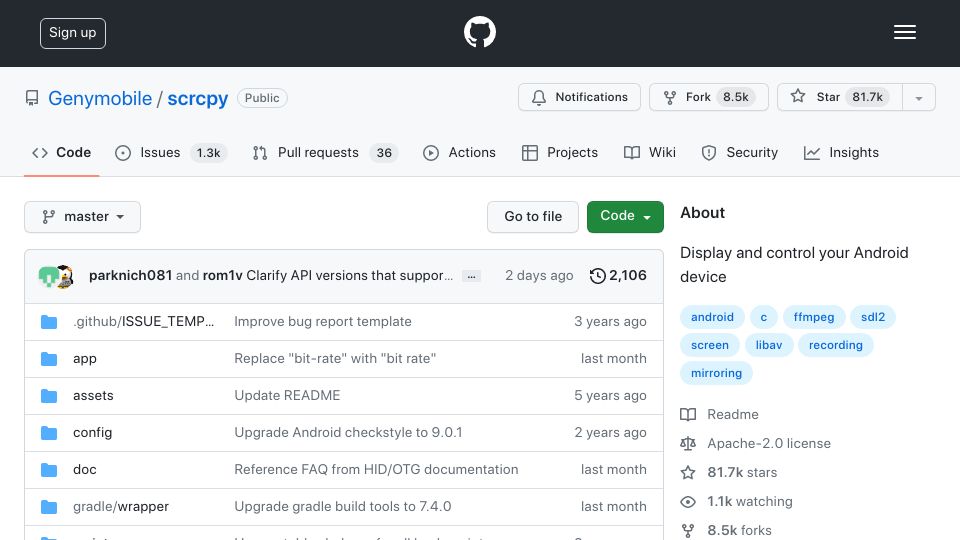Click the .github folder icon
The image size is (960, 540).
pyautogui.click(x=49, y=322)
